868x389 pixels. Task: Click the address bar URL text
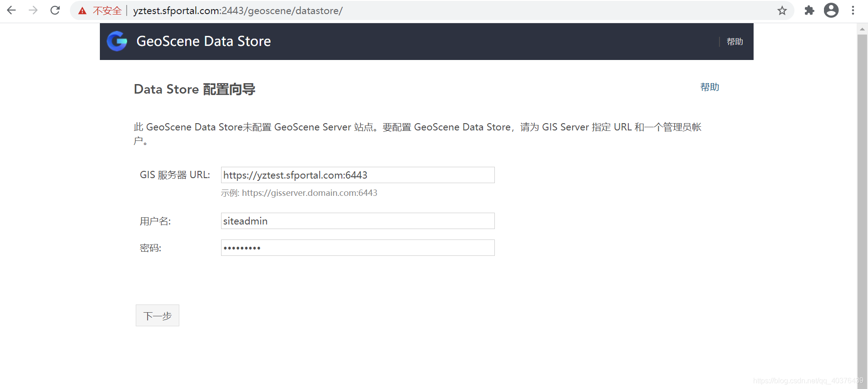point(238,10)
